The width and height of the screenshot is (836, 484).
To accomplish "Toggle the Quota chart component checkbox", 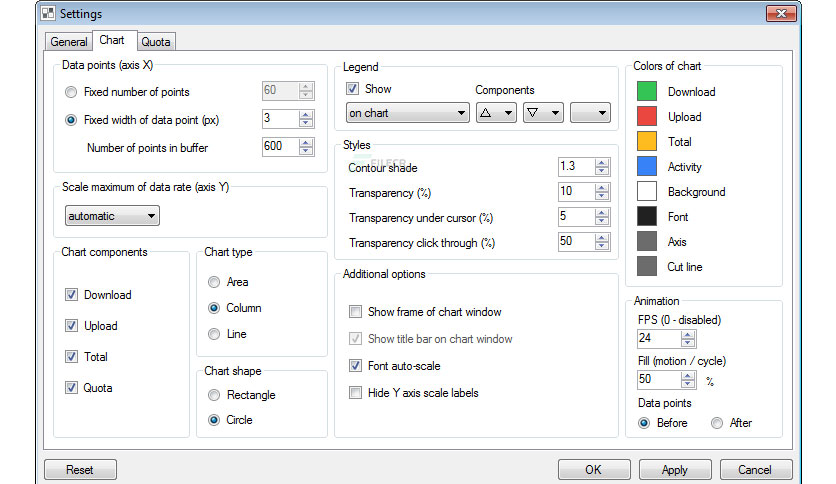I will [71, 388].
